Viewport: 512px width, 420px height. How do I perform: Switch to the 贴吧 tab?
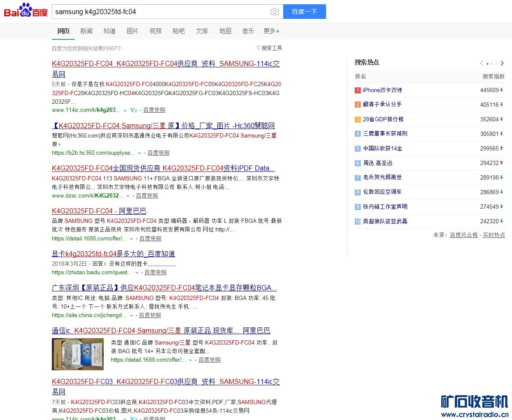point(179,31)
